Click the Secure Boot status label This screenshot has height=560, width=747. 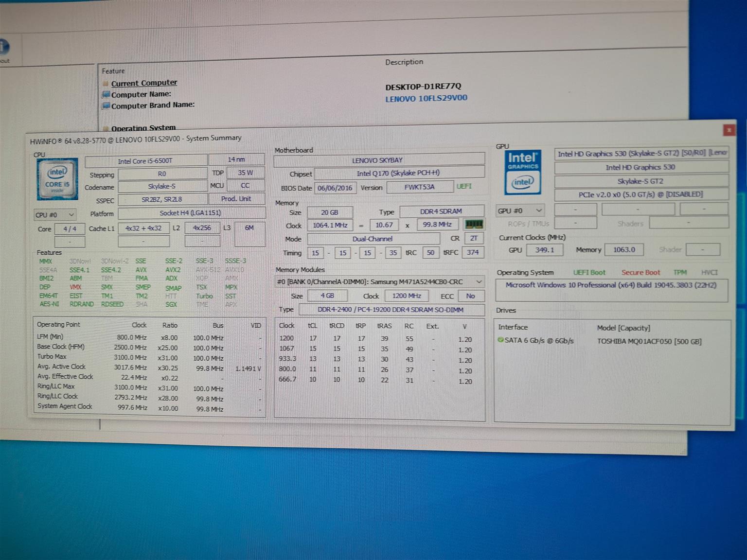640,273
